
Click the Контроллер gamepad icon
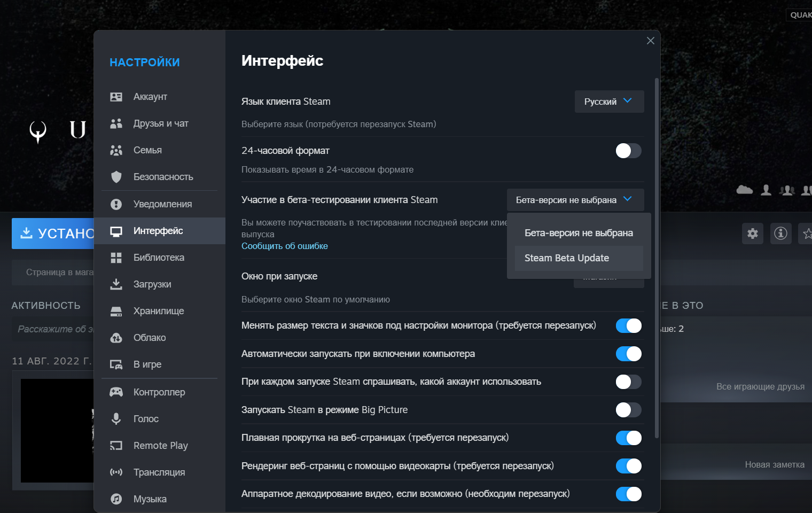(116, 392)
